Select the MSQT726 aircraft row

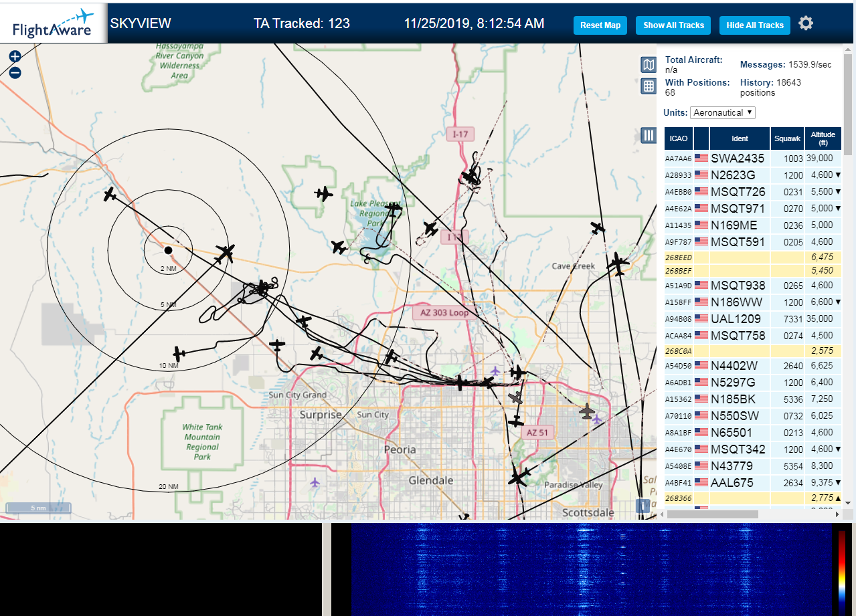753,192
